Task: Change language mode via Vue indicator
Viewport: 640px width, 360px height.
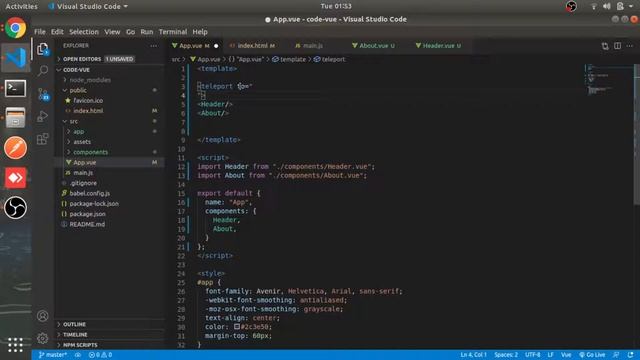Action: coord(566,355)
